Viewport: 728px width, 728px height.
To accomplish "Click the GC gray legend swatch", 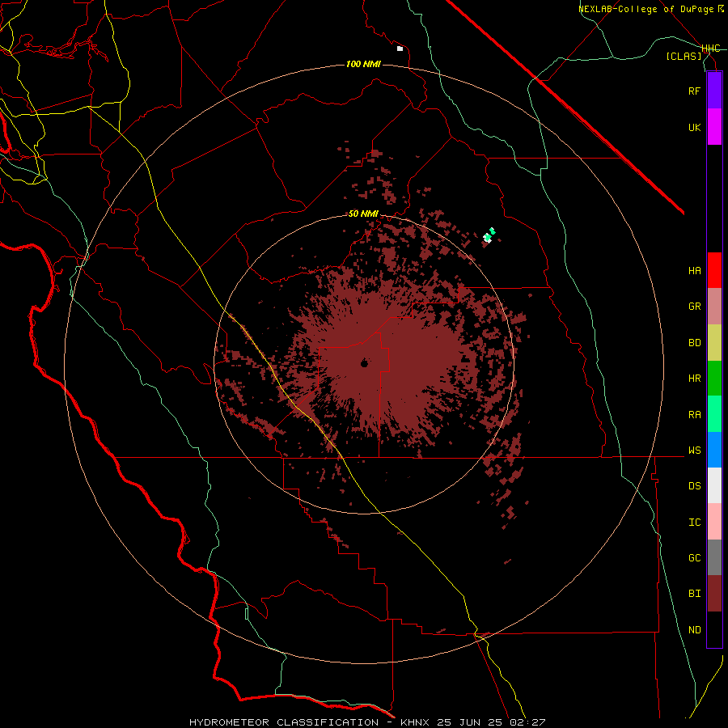I will pos(714,557).
